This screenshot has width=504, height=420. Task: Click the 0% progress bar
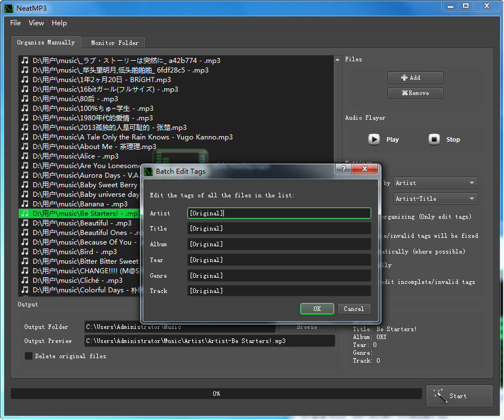tap(216, 394)
